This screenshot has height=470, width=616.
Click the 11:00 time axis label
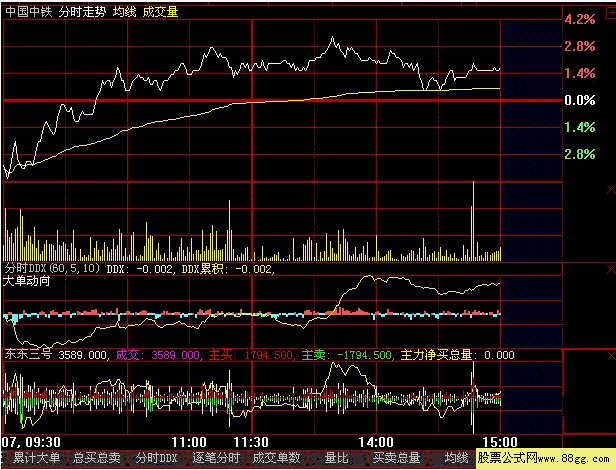coord(189,442)
